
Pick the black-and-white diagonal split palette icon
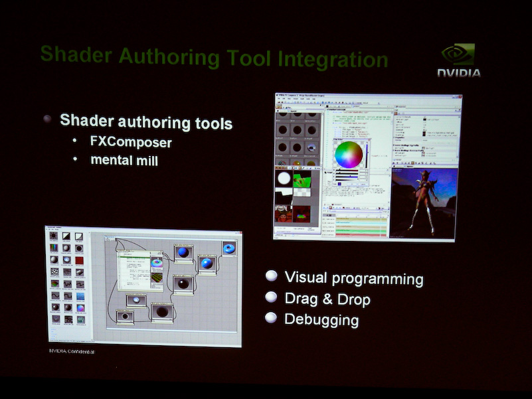point(66,236)
